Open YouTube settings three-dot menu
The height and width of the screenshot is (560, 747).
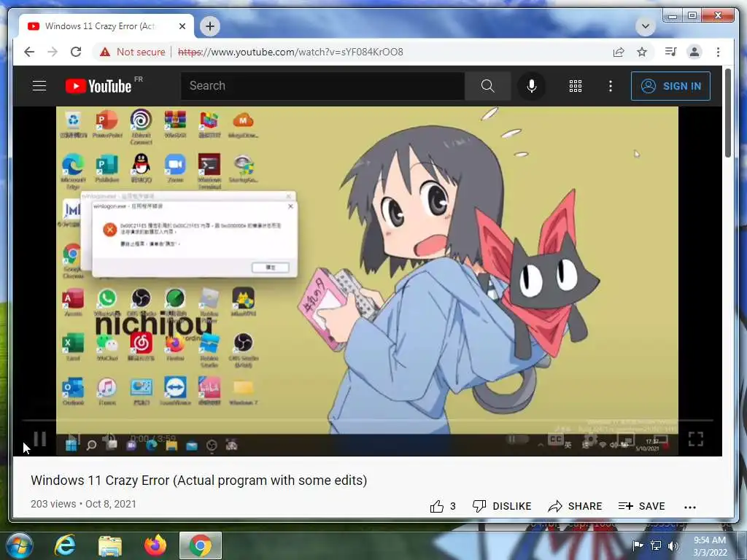[611, 86]
